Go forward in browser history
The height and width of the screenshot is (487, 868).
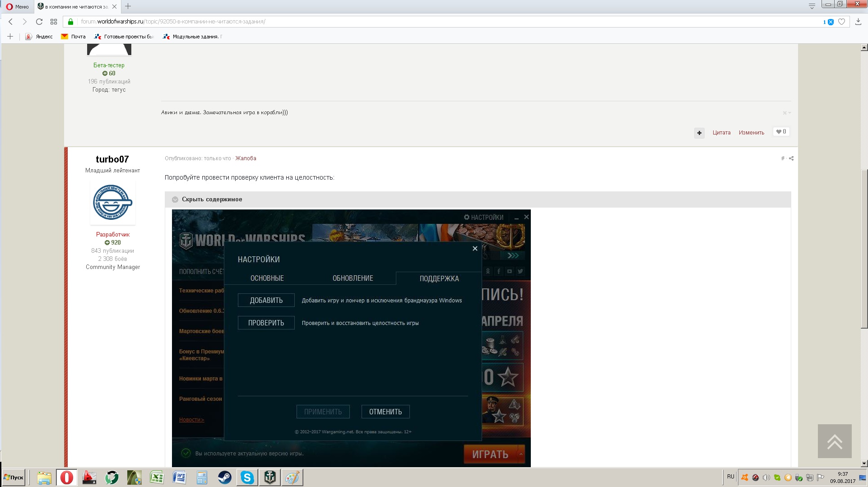pyautogui.click(x=24, y=22)
